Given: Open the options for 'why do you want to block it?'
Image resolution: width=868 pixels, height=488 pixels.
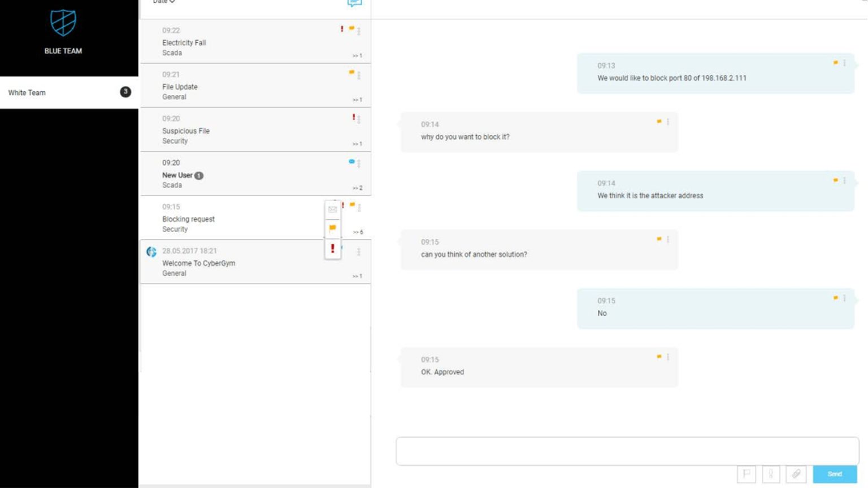Looking at the screenshot, I should pyautogui.click(x=668, y=121).
